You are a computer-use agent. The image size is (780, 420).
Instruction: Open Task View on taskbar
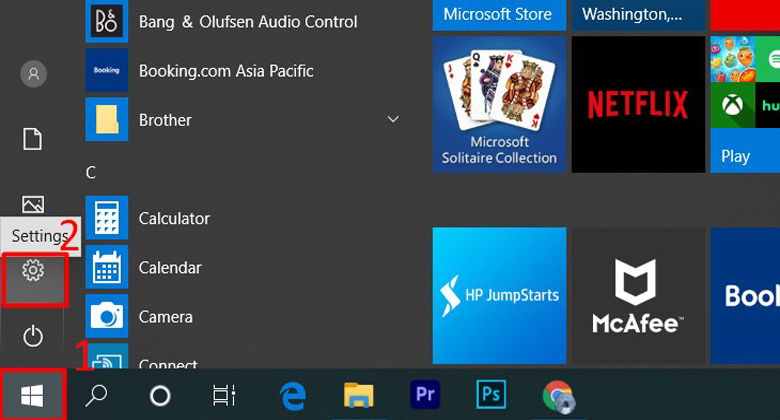[x=224, y=395]
